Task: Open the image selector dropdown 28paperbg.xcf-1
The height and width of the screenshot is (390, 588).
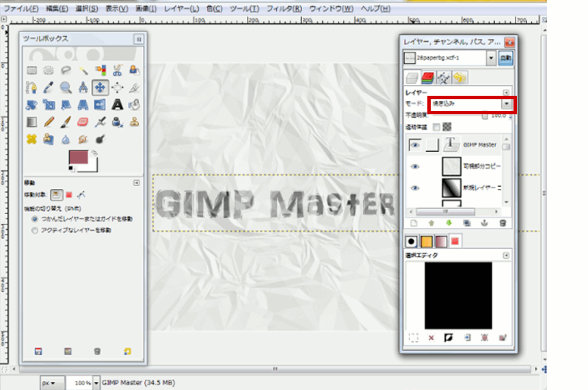Action: pyautogui.click(x=491, y=58)
